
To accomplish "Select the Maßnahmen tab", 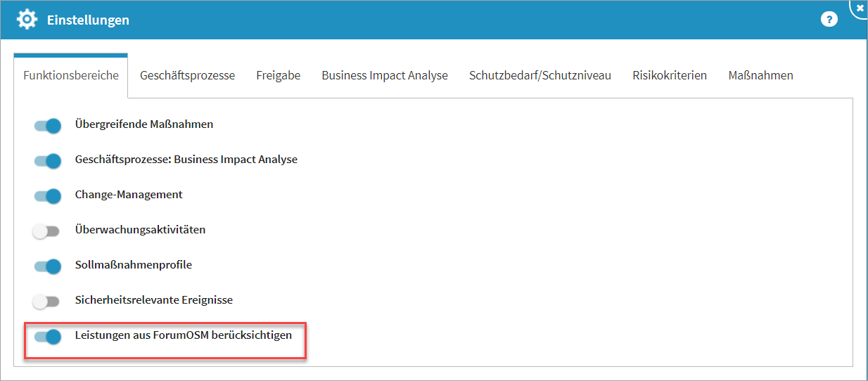I will (x=760, y=75).
